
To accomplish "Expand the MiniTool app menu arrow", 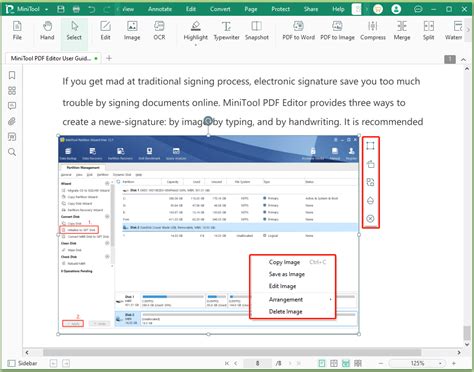I will point(46,9).
